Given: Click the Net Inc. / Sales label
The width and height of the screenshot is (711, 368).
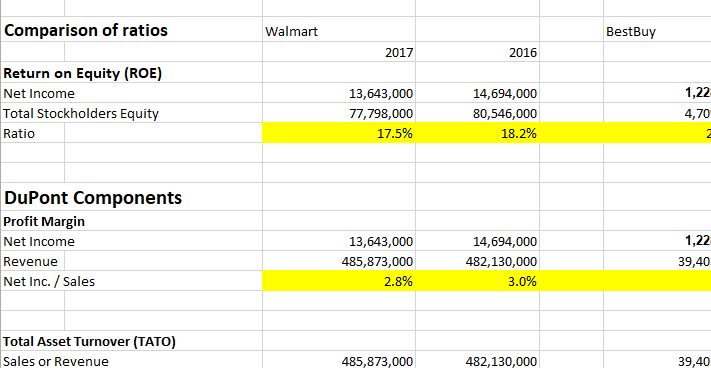Looking at the screenshot, I should point(49,281).
